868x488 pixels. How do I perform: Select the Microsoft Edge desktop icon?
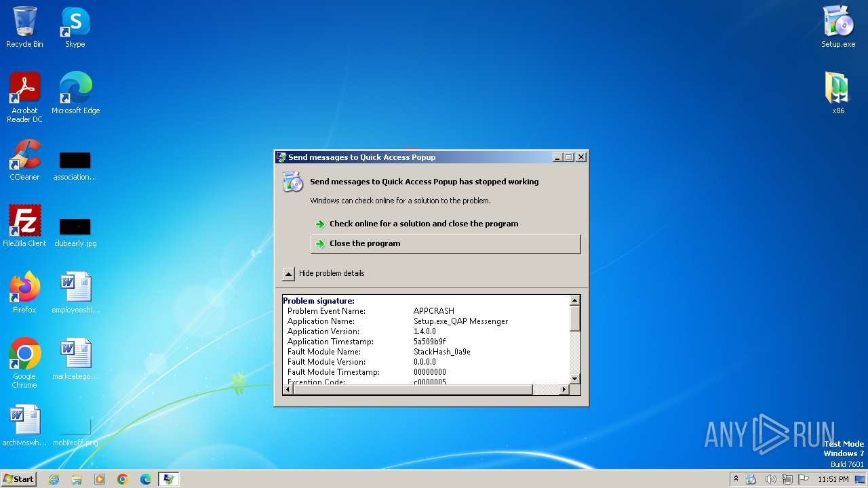(x=75, y=94)
